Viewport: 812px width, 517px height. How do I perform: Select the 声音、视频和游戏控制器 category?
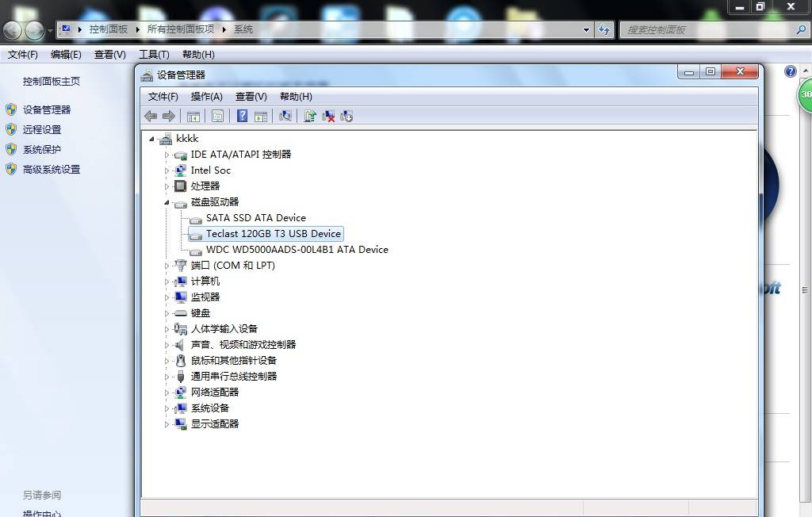(x=243, y=344)
